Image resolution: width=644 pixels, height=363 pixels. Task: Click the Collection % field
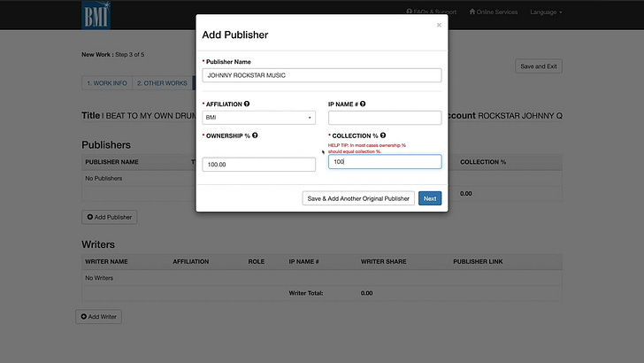[385, 161]
